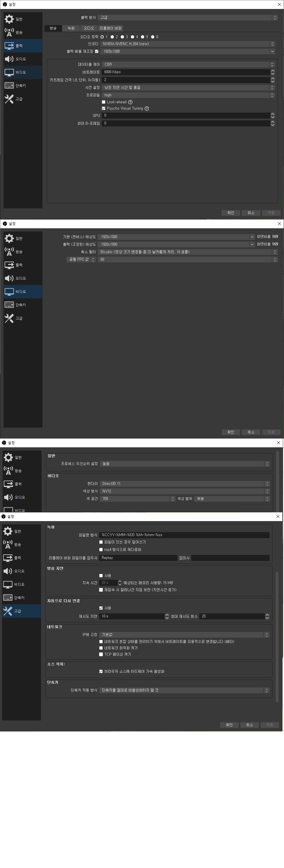The image size is (284, 868).
Task: Select 비디오 monitor icon in Output settings window sidebar
Action: (x=9, y=72)
